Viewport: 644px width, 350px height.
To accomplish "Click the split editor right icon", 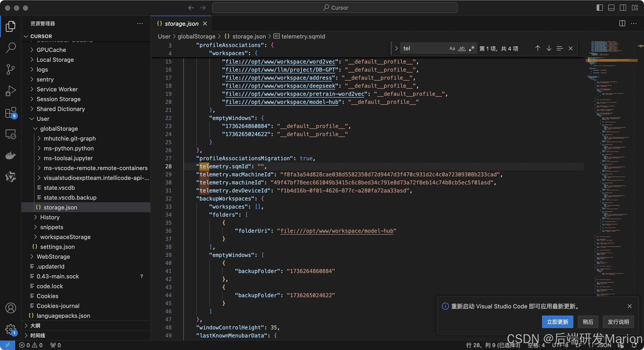I will pyautogui.click(x=622, y=23).
